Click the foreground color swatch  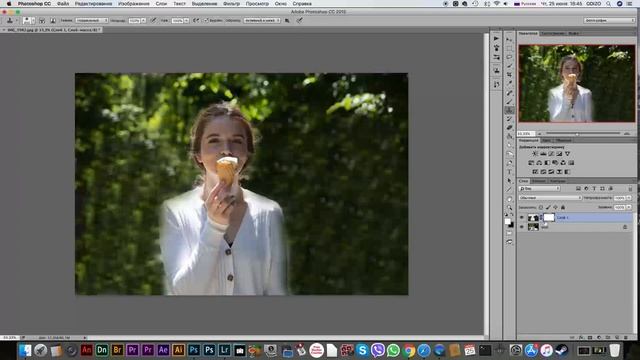[x=508, y=222]
